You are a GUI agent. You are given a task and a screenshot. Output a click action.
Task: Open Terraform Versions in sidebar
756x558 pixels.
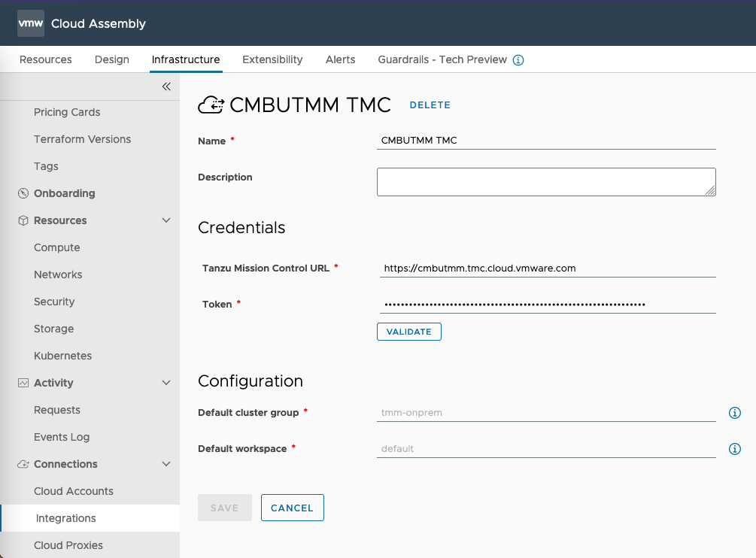(x=83, y=139)
